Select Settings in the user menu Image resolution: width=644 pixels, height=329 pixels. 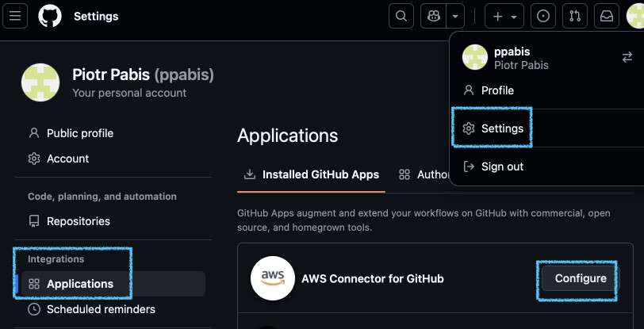point(502,128)
